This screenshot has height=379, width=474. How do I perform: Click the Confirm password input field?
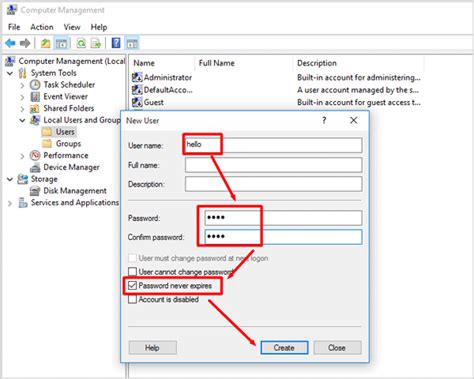[x=283, y=237]
